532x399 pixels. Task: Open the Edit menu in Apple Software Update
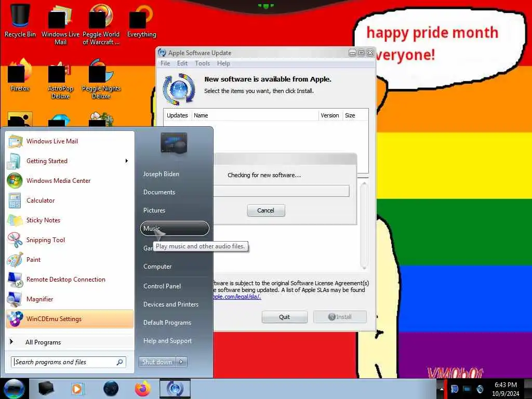[x=182, y=63]
